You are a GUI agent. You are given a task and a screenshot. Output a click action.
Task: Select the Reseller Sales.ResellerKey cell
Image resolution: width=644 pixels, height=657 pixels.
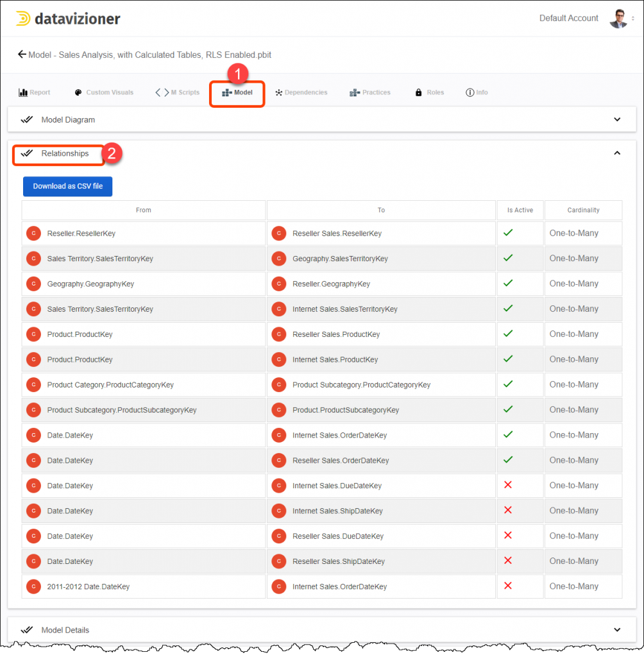click(381, 234)
